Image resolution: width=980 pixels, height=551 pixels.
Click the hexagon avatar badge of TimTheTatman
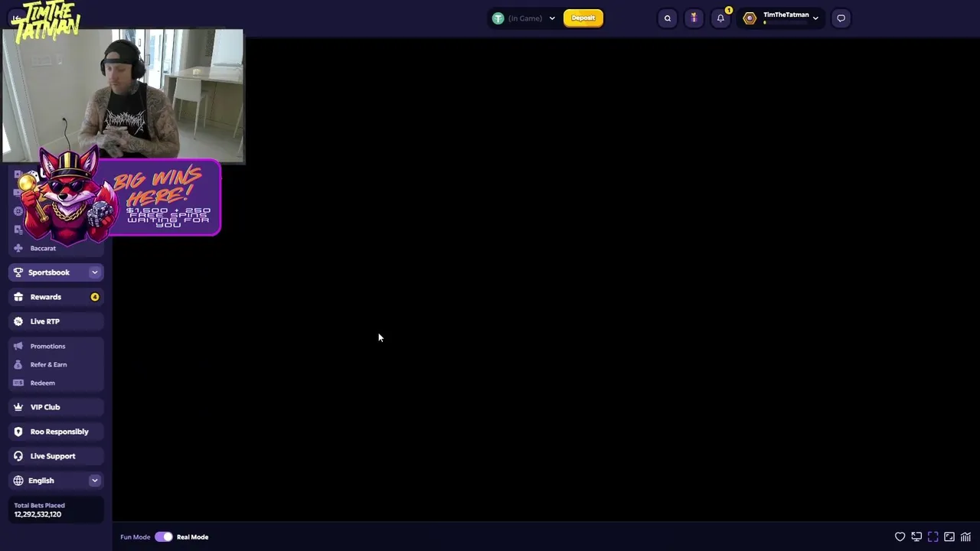tap(750, 18)
